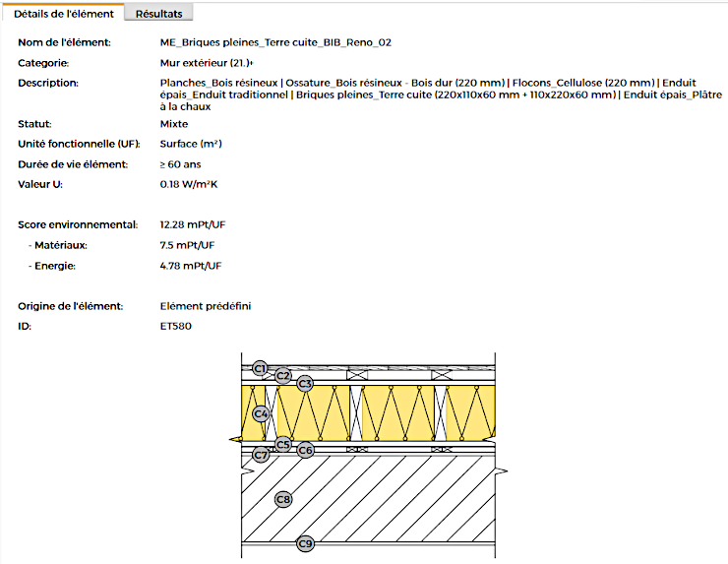Click layer marker C7 in the wall diagram
This screenshot has height=564, width=728.
[261, 455]
